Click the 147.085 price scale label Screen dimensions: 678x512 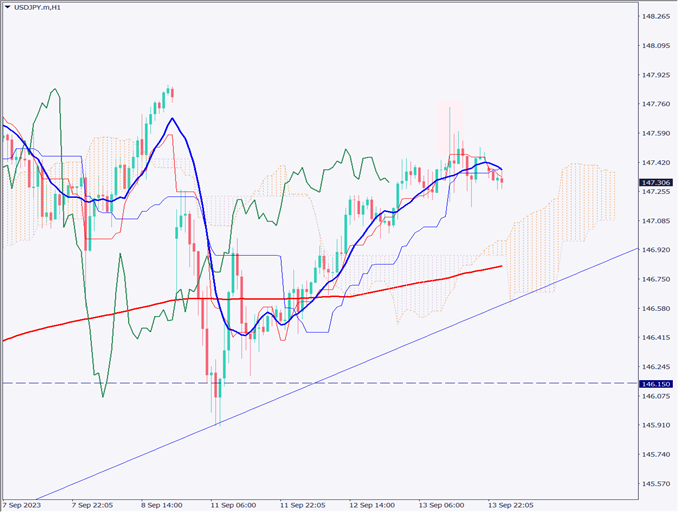[x=655, y=221]
